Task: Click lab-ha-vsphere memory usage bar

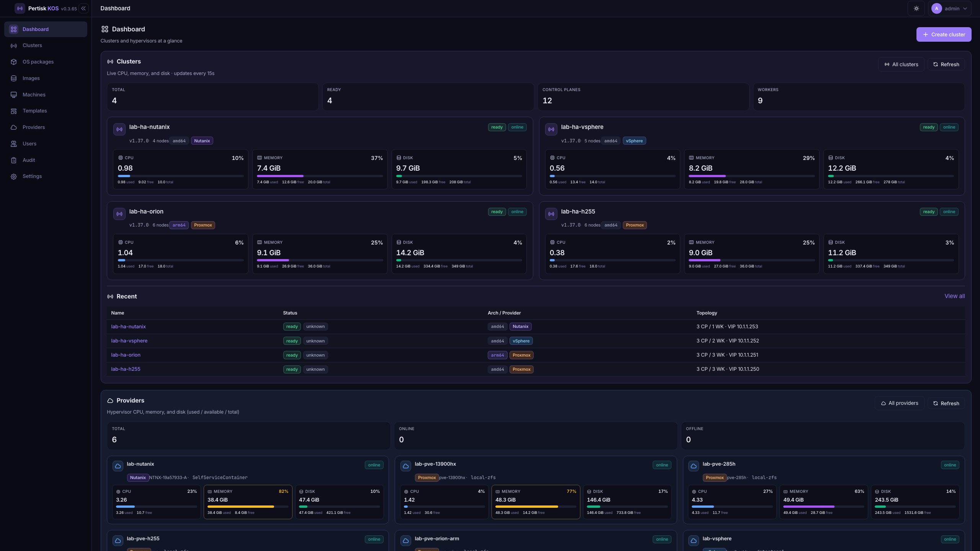Action: (751, 176)
